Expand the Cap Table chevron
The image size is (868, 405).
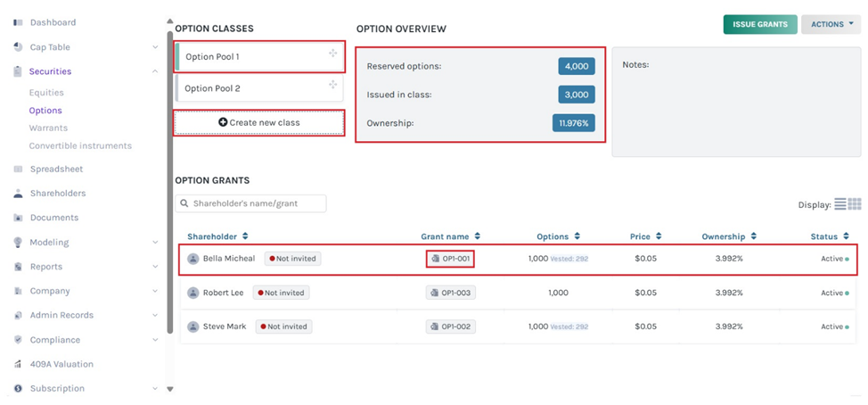[155, 47]
